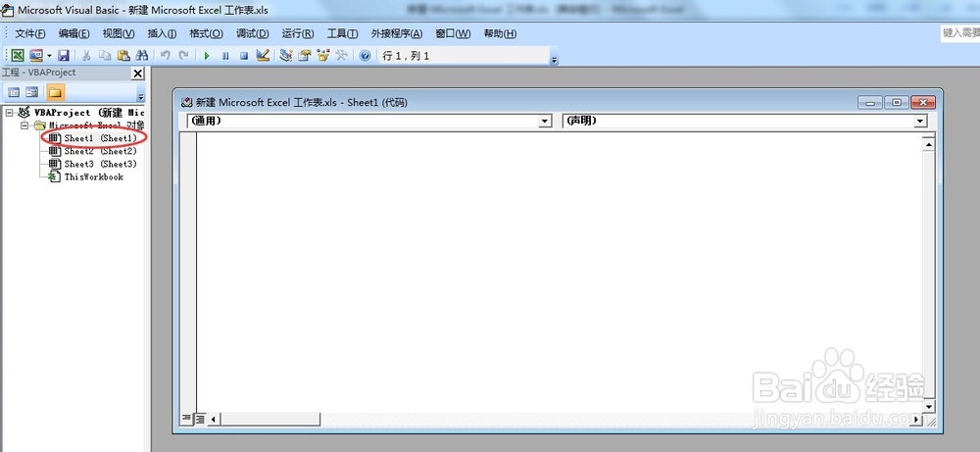Viewport: 980px width, 452px height.
Task: Click horizontal scrollbar right arrow in code window
Action: (917, 419)
